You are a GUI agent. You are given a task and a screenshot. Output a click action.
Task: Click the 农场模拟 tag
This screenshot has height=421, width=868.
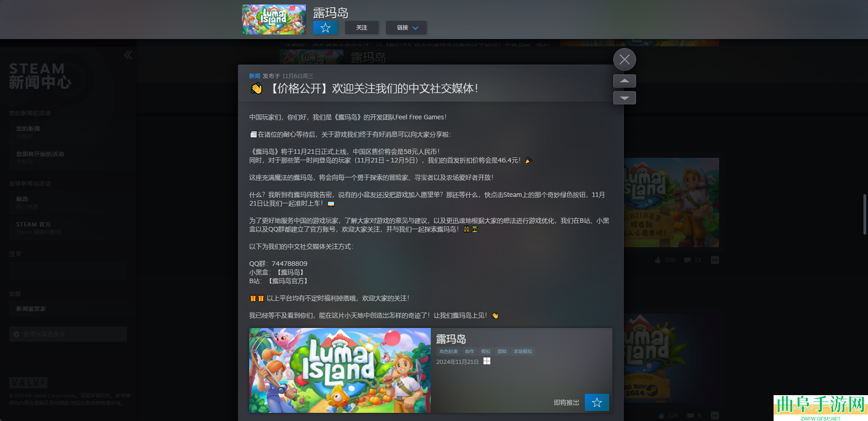(523, 352)
